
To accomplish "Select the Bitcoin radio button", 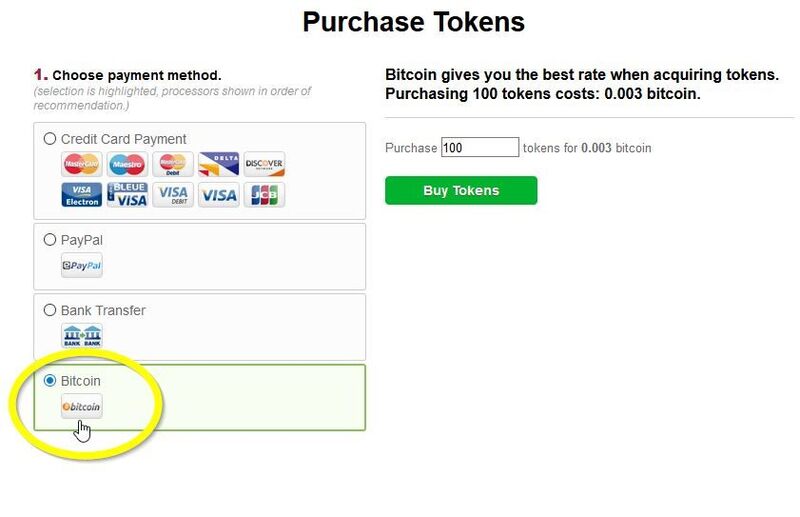I will (x=49, y=381).
